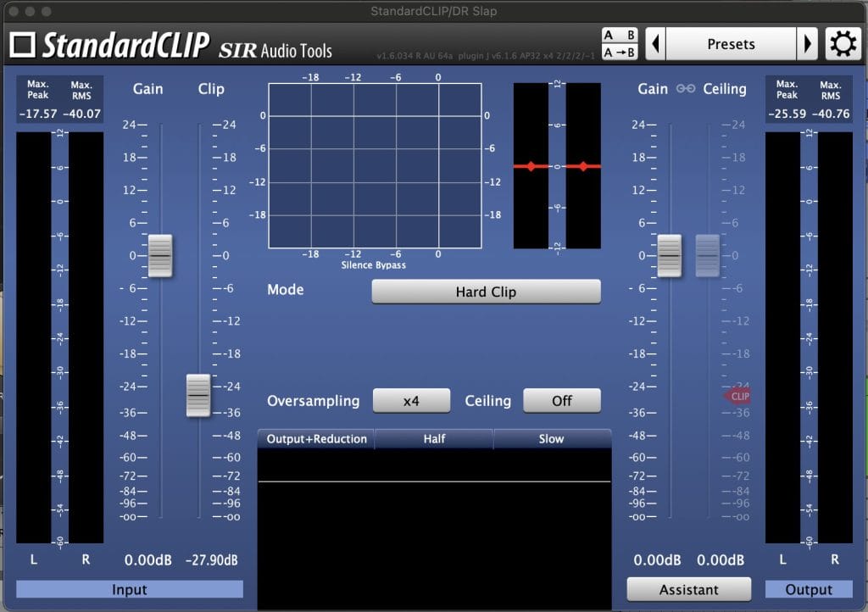Go to next preset with right arrow

pos(808,44)
